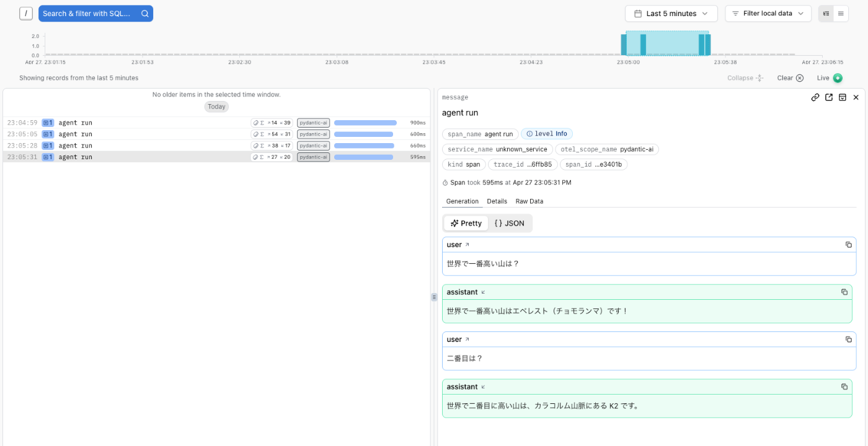Click the magnifier icon in the SQL search box
This screenshot has height=446, width=868.
(x=144, y=14)
